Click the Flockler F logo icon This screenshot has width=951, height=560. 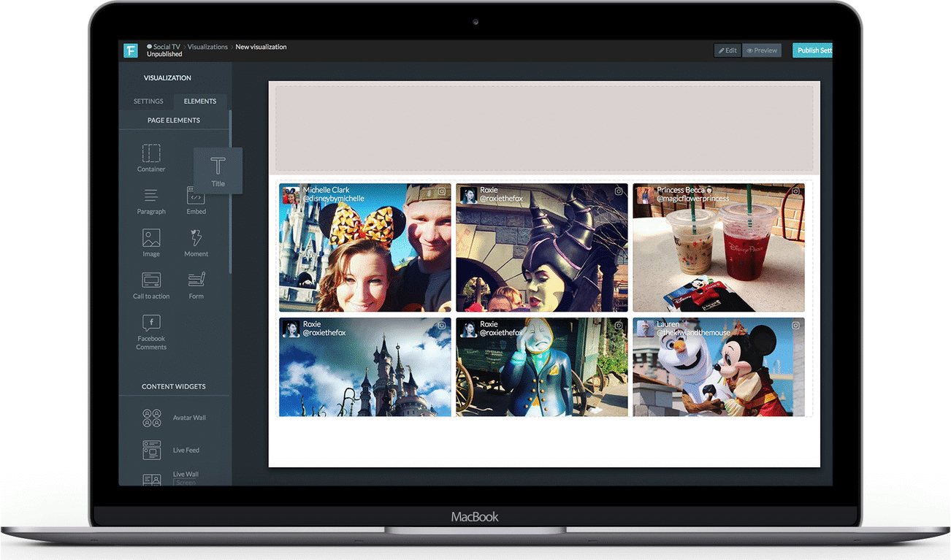(x=131, y=50)
